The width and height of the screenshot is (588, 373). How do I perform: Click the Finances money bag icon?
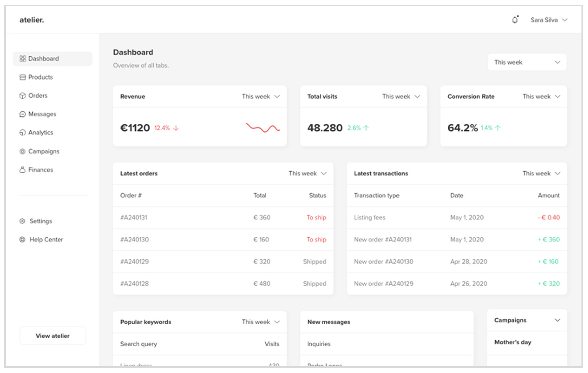23,170
